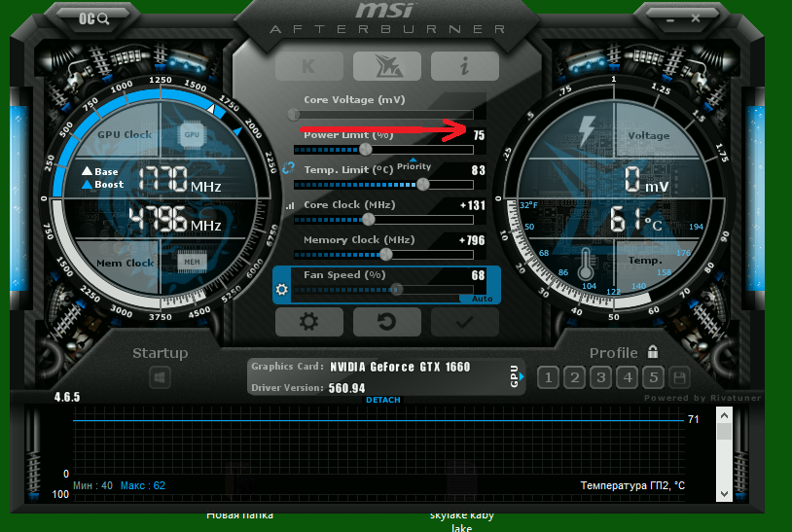Adjust the Core Voltage slider handle
Image resolution: width=792 pixels, height=532 pixels.
[294, 114]
